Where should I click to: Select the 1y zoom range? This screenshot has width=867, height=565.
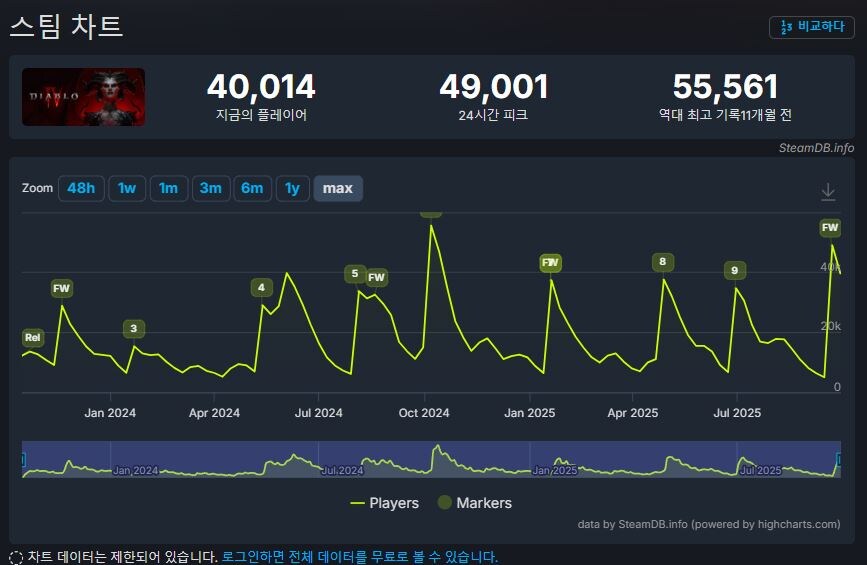tap(293, 189)
